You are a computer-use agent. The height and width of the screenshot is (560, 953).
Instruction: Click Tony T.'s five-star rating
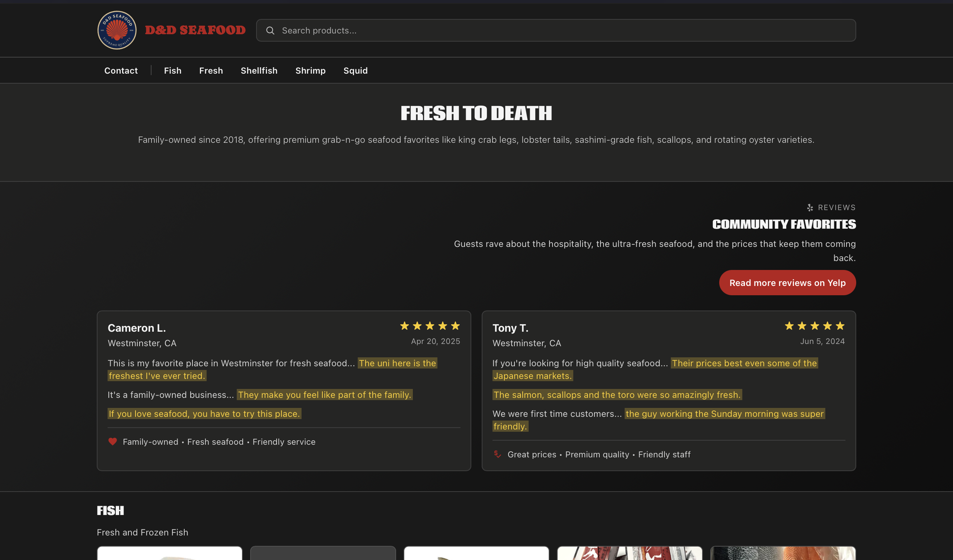[814, 326]
